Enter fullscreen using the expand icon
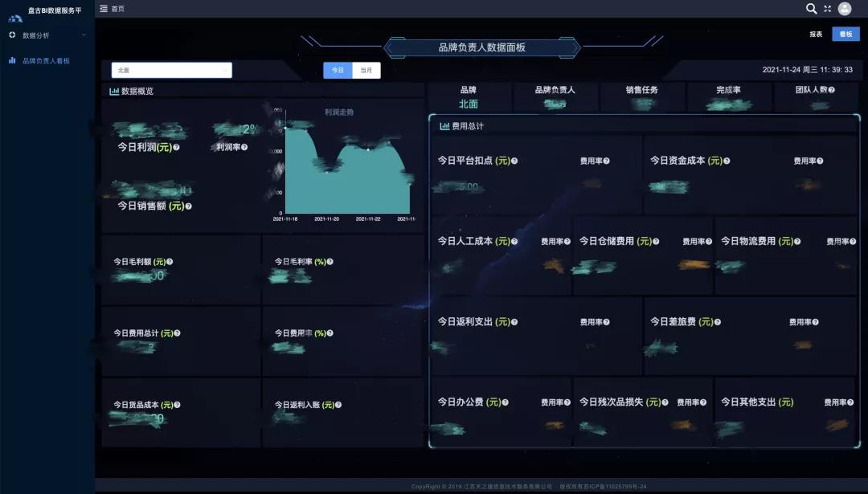 tap(828, 9)
